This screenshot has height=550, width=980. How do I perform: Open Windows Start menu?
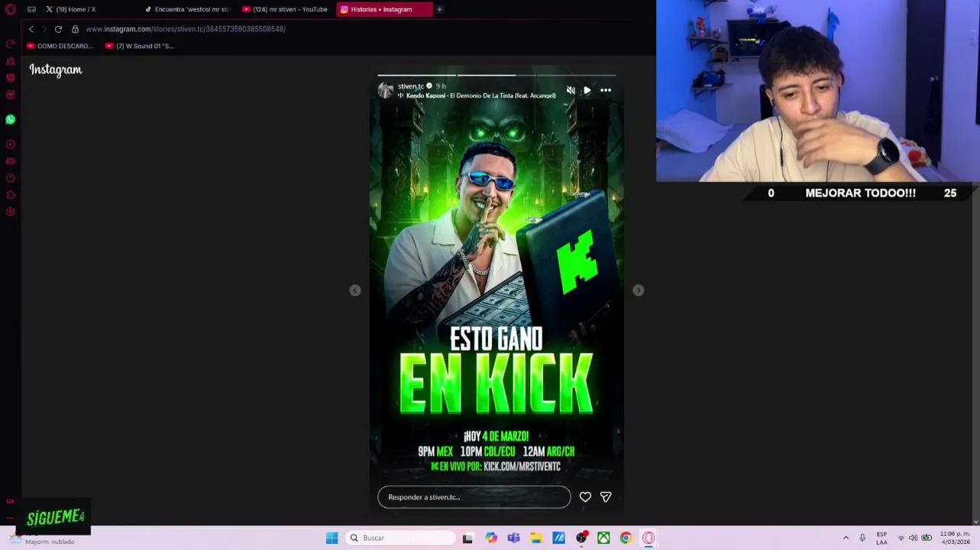332,538
